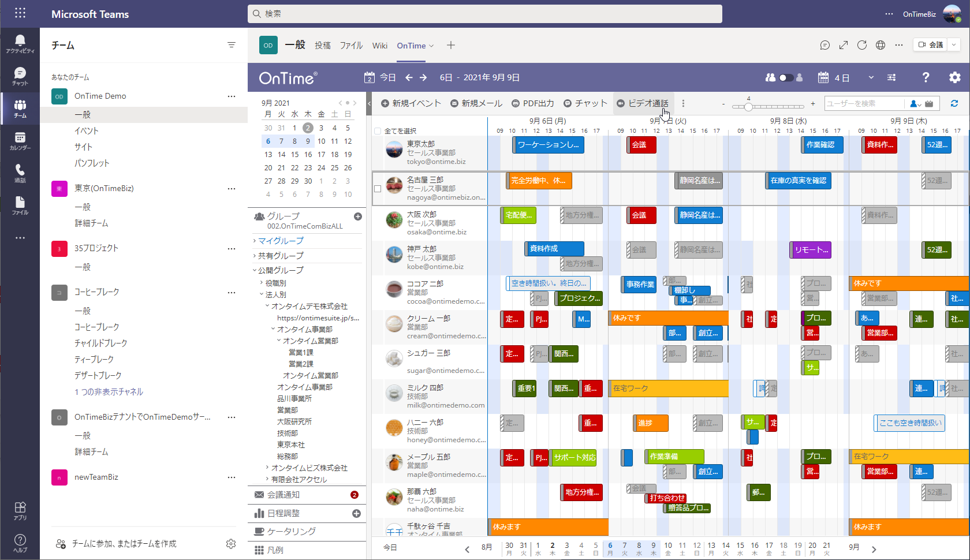The height and width of the screenshot is (560, 970).
Task: Expand the tab with the pop-out arrows icon
Action: tap(844, 45)
